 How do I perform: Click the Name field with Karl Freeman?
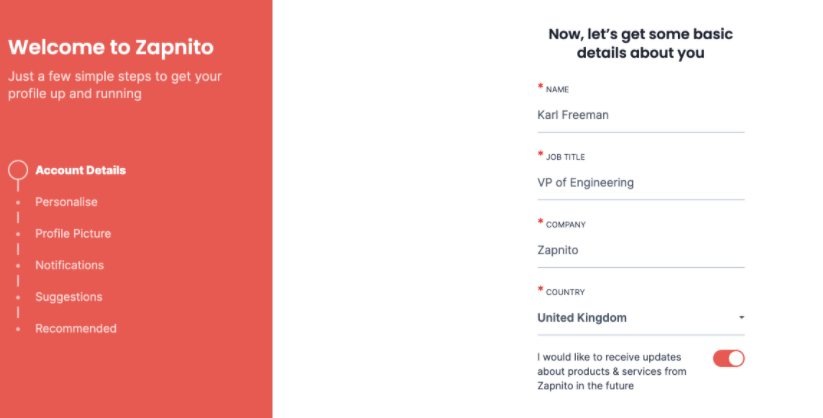pyautogui.click(x=640, y=115)
